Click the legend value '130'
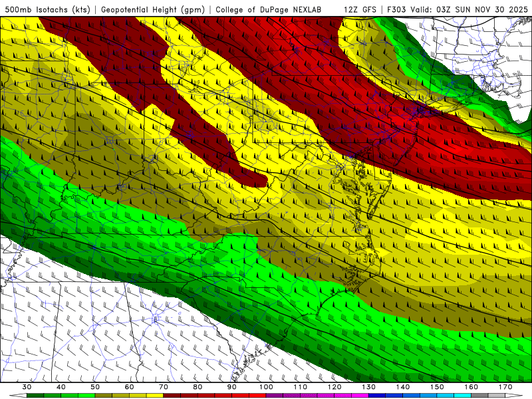Image resolution: width=532 pixels, height=399 pixels. tap(369, 387)
